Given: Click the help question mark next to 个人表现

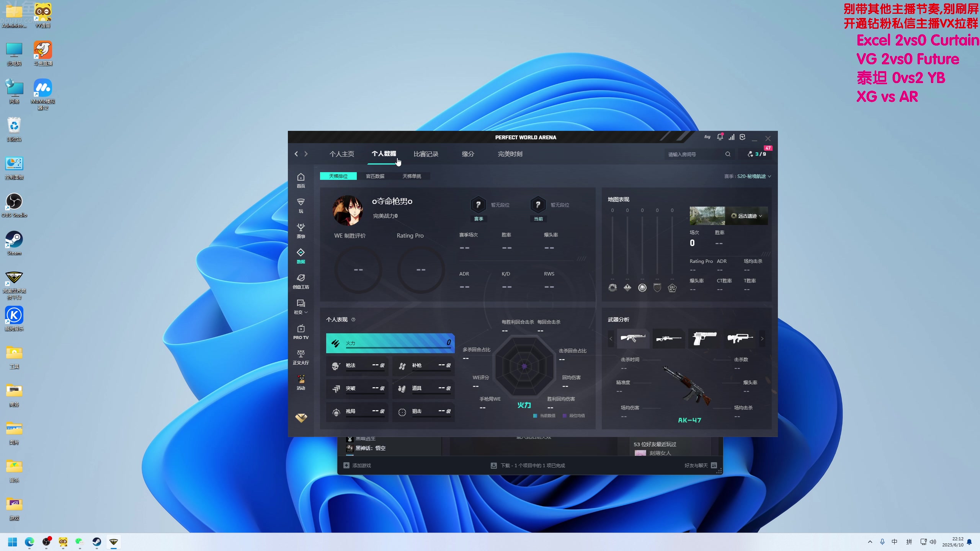Looking at the screenshot, I should tap(353, 320).
